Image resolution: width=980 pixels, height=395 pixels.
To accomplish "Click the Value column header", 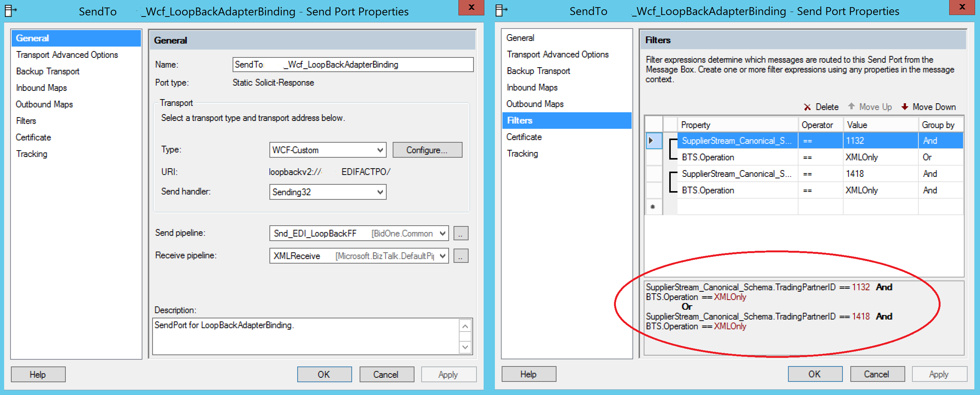I will coord(881,125).
